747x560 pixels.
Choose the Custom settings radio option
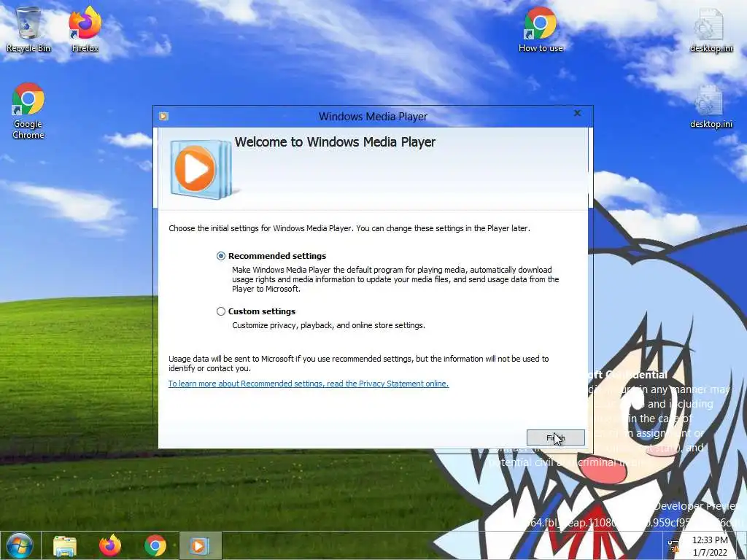coord(220,311)
